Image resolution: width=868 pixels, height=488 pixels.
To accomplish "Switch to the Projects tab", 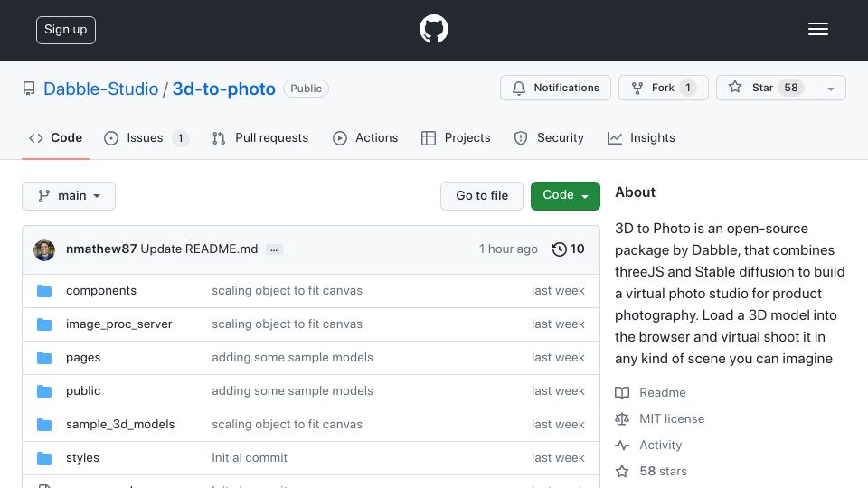I will point(456,137).
